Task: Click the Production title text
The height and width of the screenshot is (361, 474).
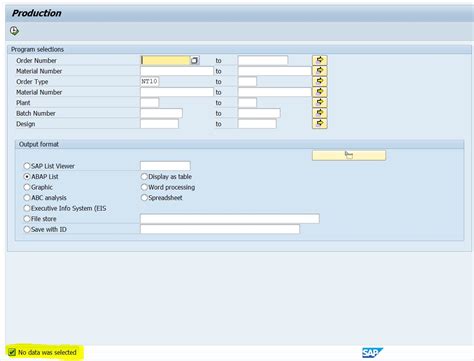Action: coord(37,13)
